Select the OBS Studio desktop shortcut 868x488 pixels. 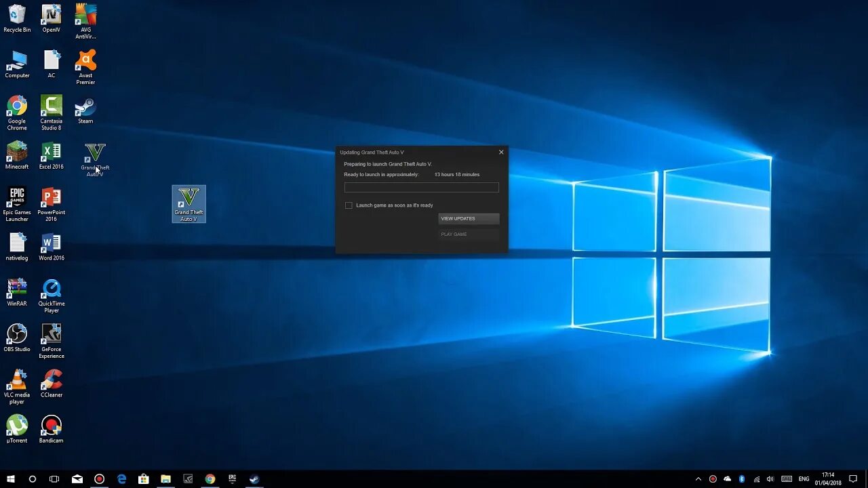pyautogui.click(x=17, y=338)
